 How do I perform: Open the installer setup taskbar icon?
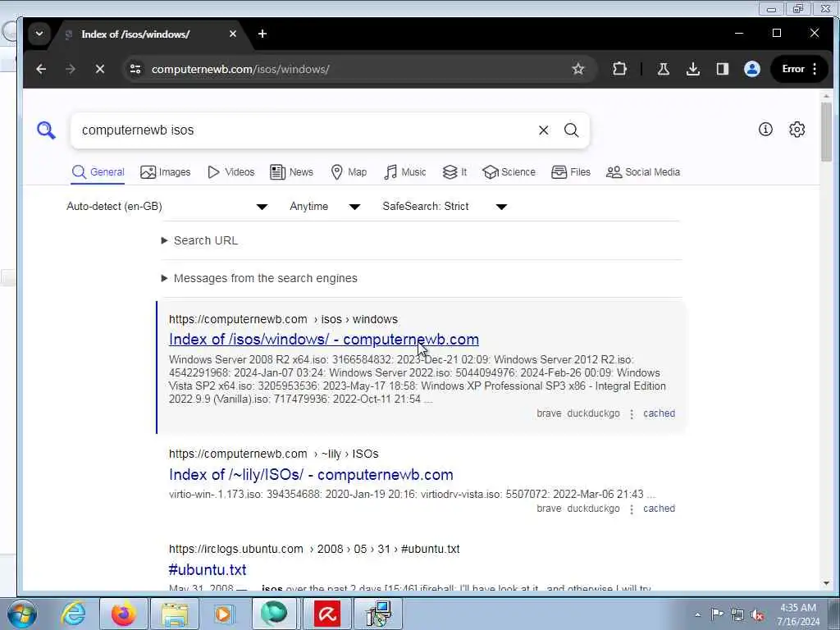[378, 614]
